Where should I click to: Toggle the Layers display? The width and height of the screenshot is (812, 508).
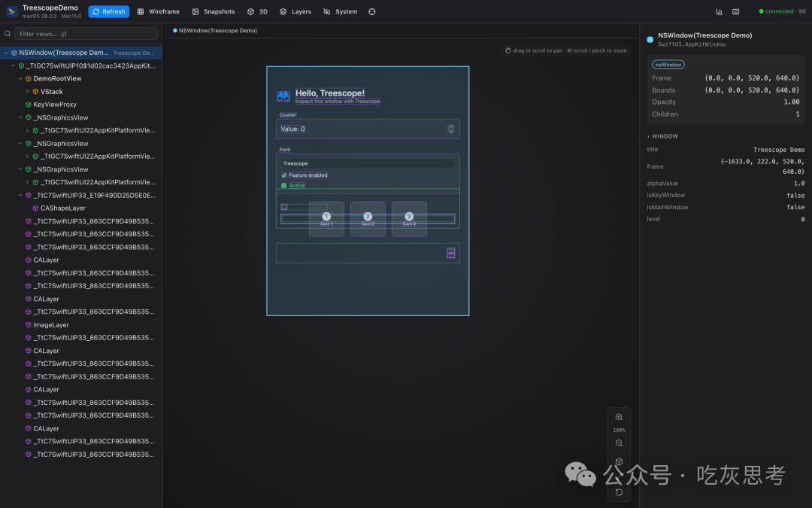click(295, 11)
